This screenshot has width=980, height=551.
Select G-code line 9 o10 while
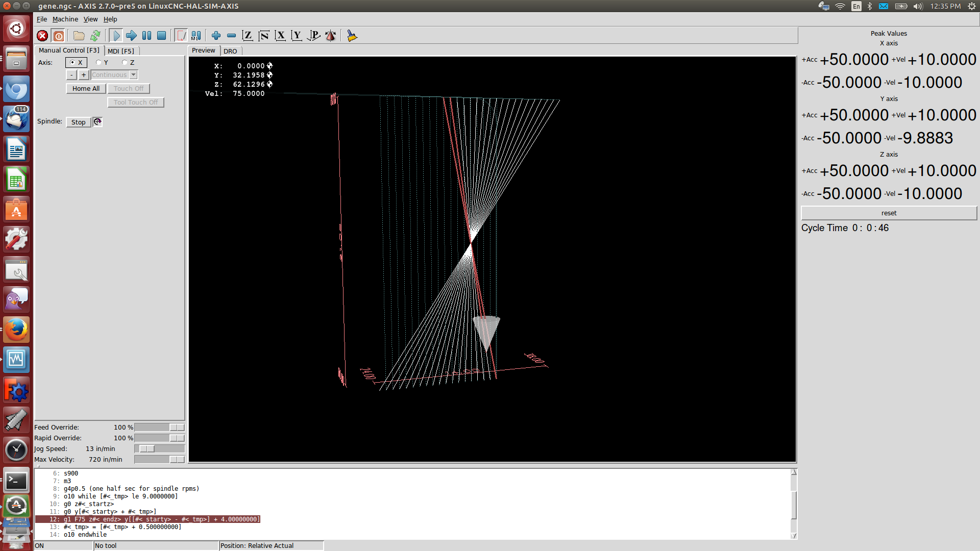click(x=120, y=496)
